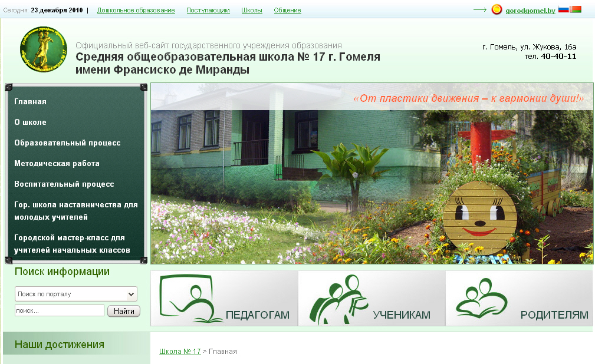595x364 pixels.
Task: Open 'Воспитательный процесс' in the sidebar menu
Action: pyautogui.click(x=64, y=184)
